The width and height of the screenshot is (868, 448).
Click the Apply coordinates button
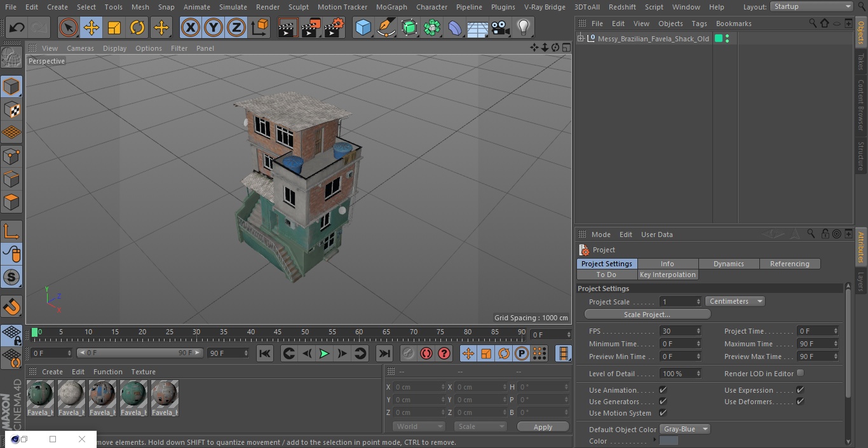coord(543,427)
